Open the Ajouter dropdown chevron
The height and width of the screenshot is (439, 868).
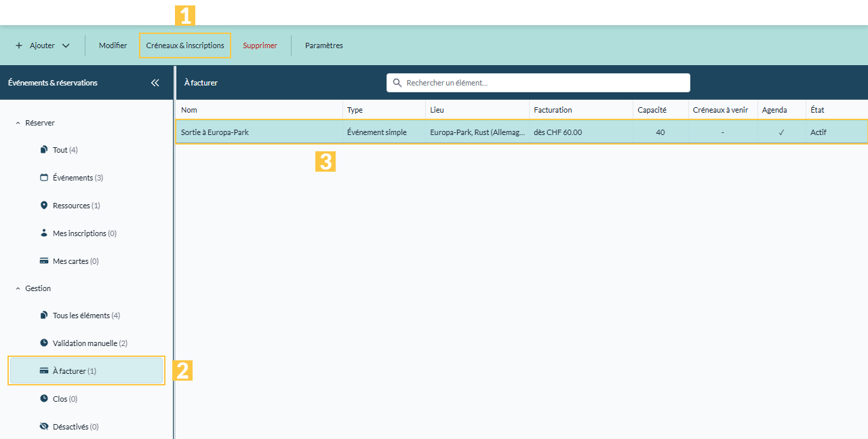66,45
